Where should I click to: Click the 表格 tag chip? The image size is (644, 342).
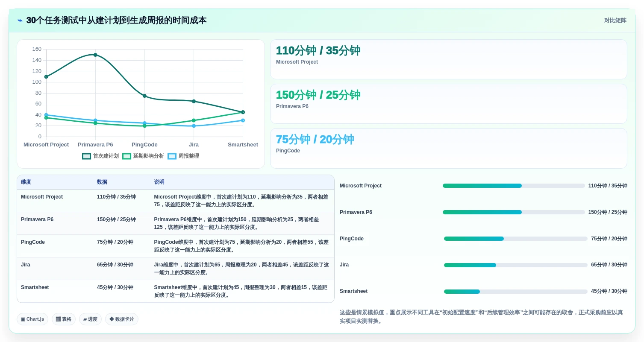click(64, 319)
